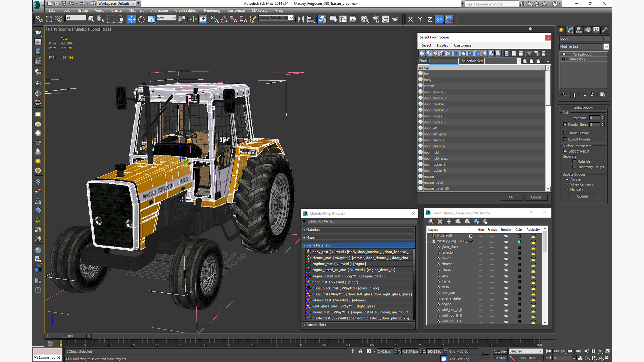
Task: Open Selection Set dropdown in Select From Scene
Action: [x=519, y=61]
